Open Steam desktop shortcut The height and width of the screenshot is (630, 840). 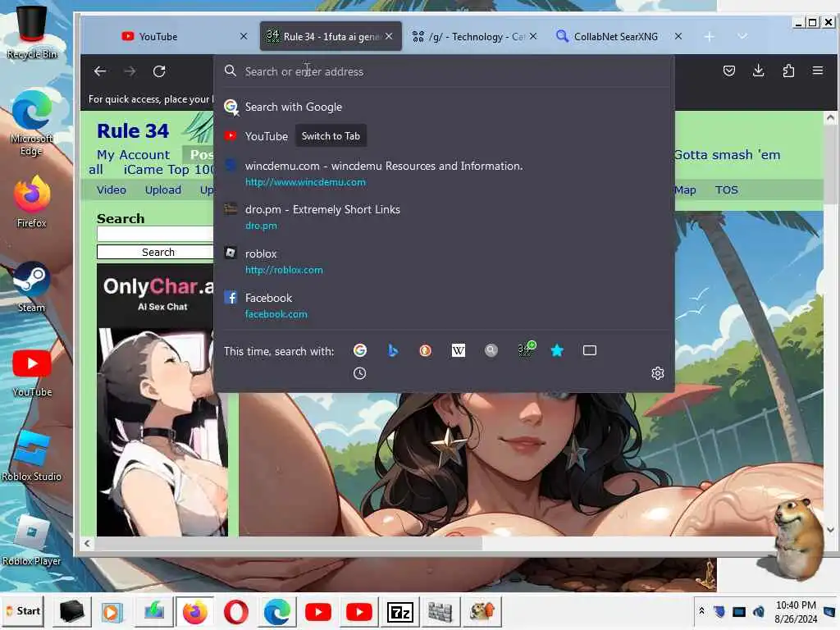pyautogui.click(x=32, y=286)
